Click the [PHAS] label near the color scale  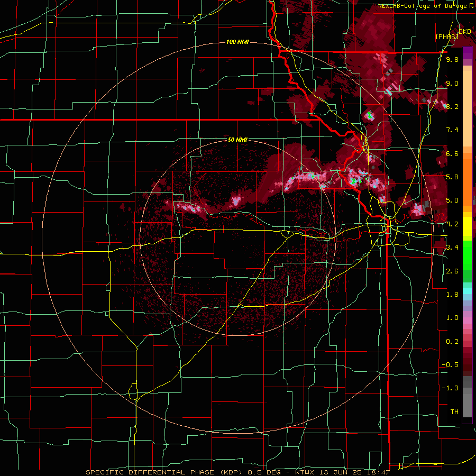tap(447, 36)
